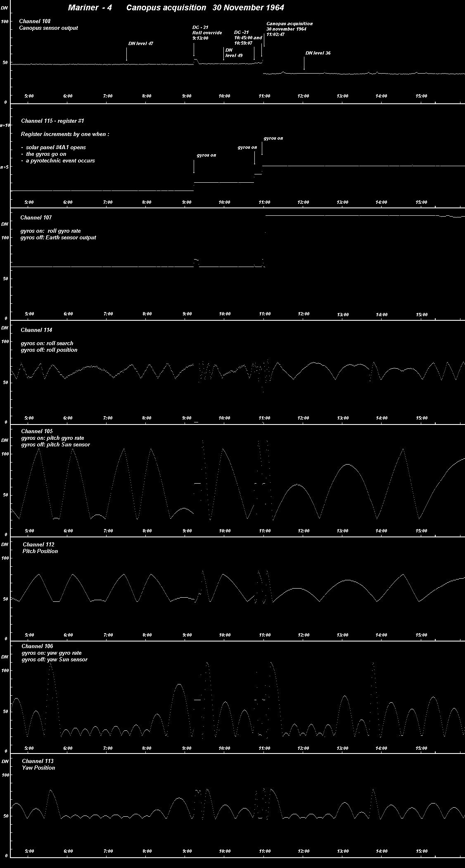Click the "7:00" tick in Channel 114 plot
The width and height of the screenshot is (465, 868).
108,418
